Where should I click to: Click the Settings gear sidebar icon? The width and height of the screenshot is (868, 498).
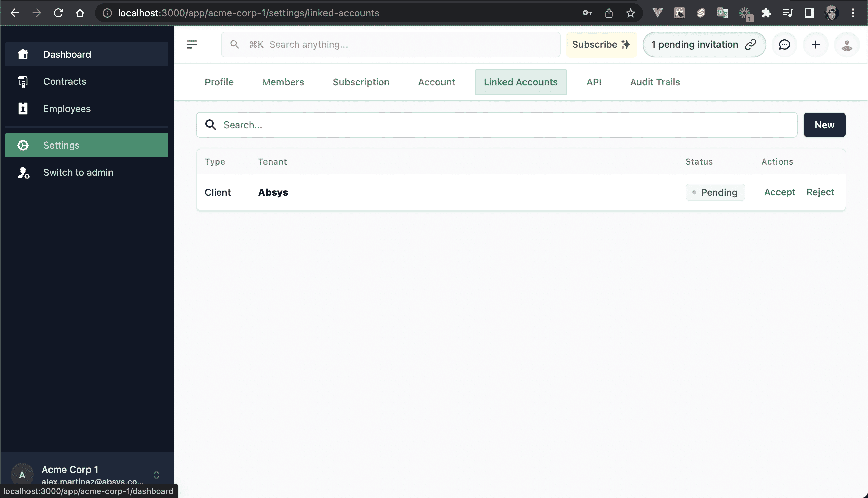23,145
